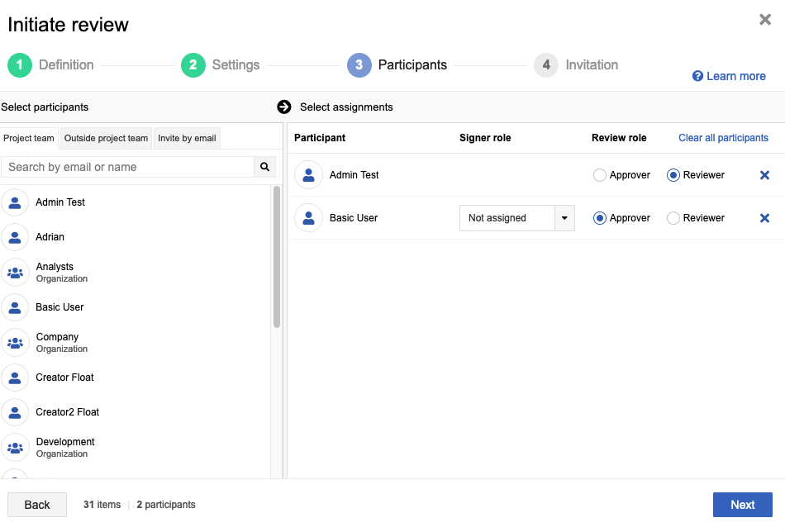Click the Not assigned dropdown arrow

tap(564, 218)
